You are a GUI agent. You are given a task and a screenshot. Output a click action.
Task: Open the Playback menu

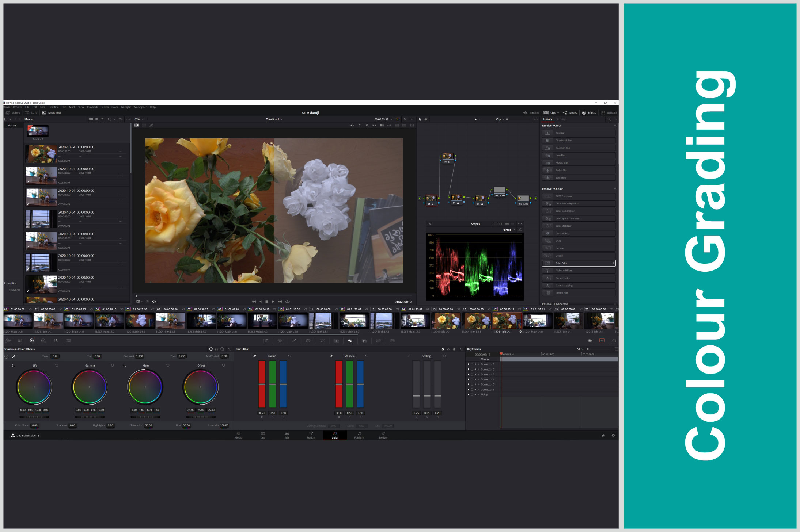pos(92,107)
